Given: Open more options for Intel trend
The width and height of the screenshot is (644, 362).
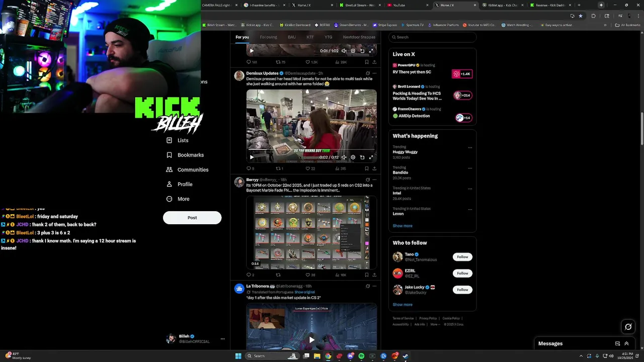Looking at the screenshot, I should click(x=470, y=189).
